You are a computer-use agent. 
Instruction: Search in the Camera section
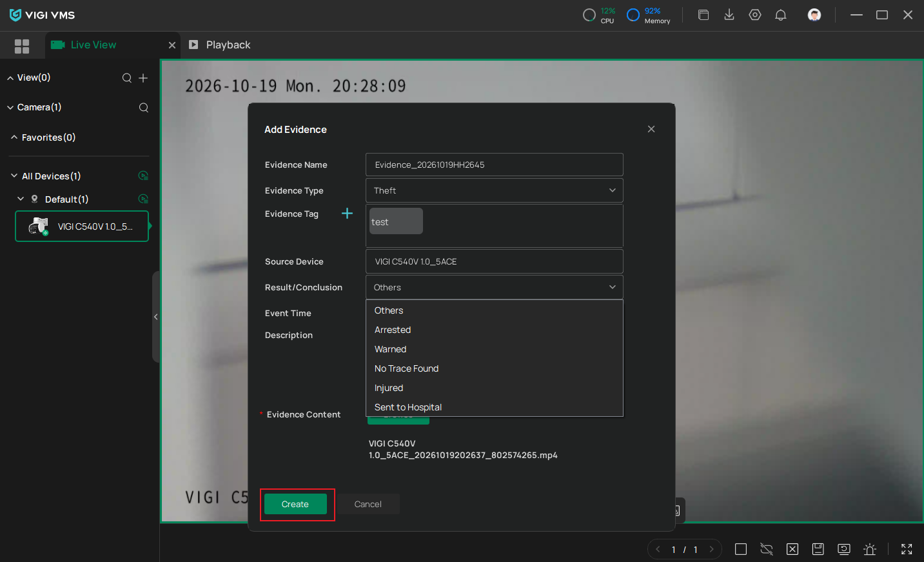(x=144, y=108)
